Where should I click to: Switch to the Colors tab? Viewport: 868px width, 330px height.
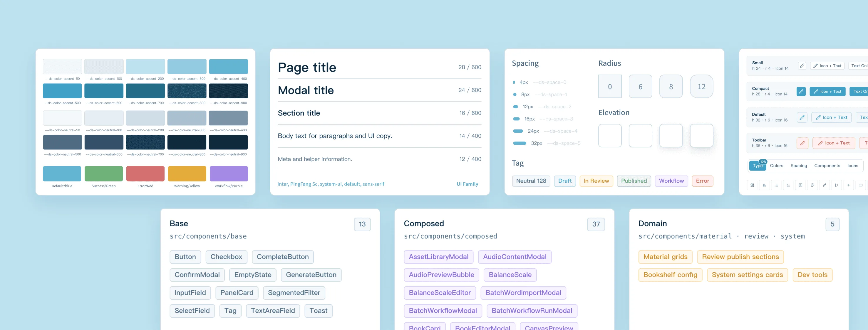pos(776,166)
